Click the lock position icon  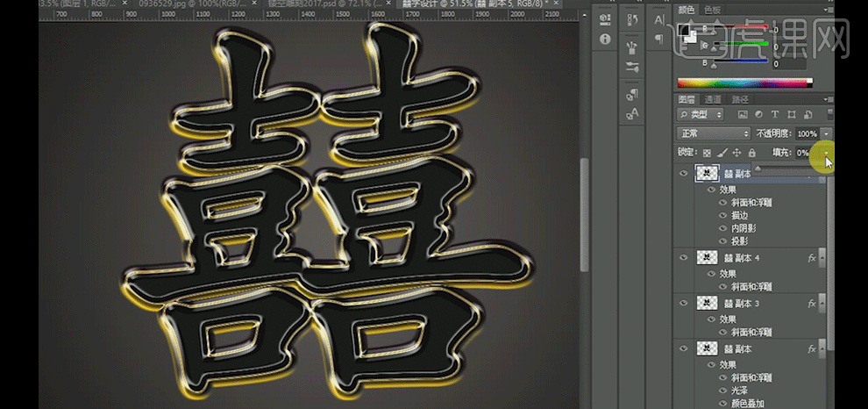click(x=736, y=153)
